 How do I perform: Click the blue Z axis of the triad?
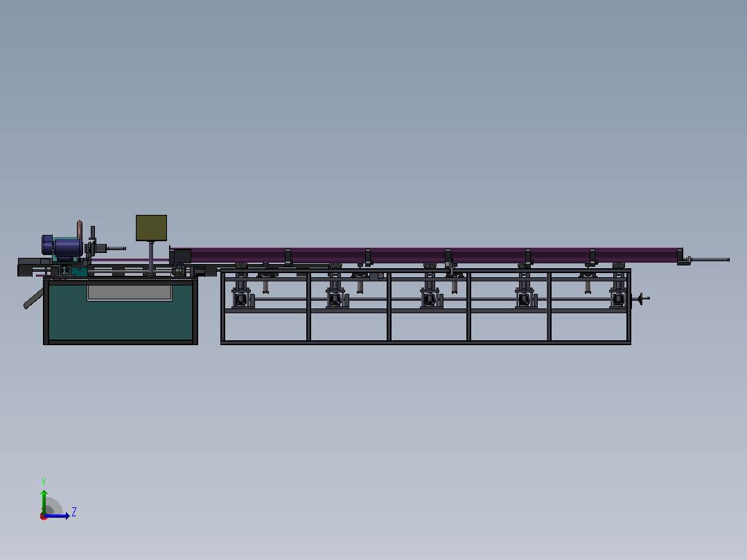coord(57,516)
